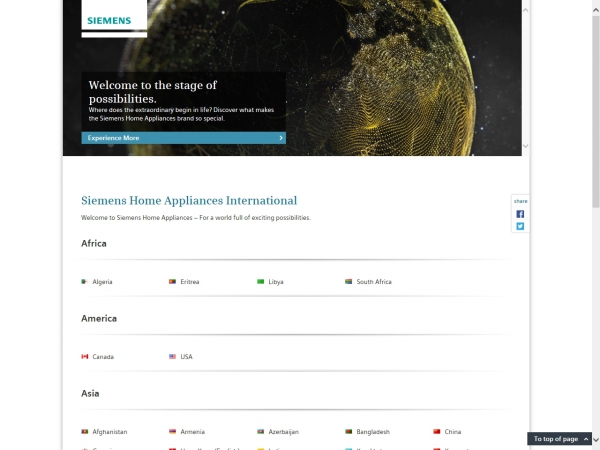The height and width of the screenshot is (450, 600).
Task: Click the Eritrea flag icon
Action: pos(173,282)
